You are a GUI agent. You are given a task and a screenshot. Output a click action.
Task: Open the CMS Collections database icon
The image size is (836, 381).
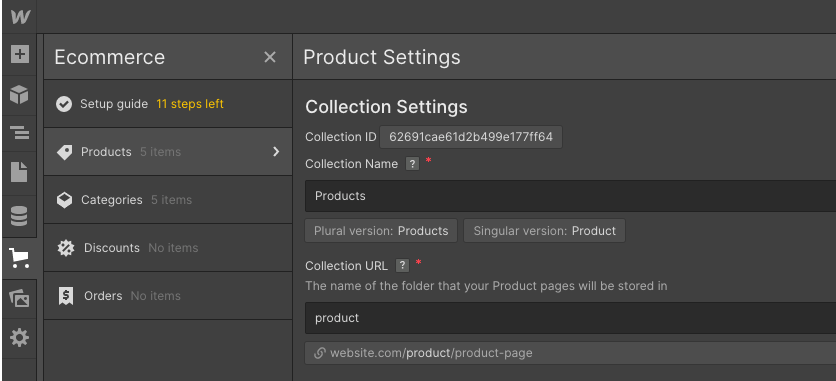(19, 217)
